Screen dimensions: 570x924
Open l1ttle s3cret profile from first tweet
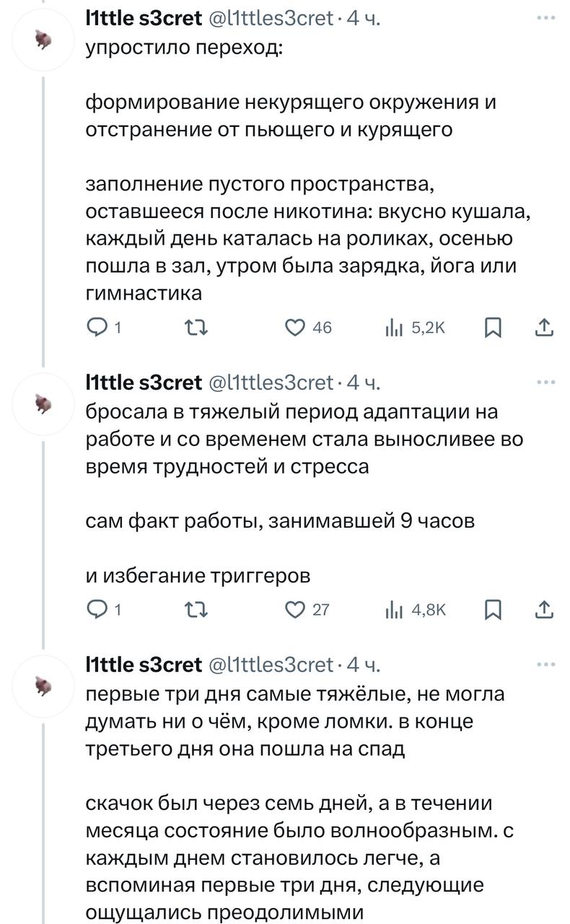coord(144,19)
